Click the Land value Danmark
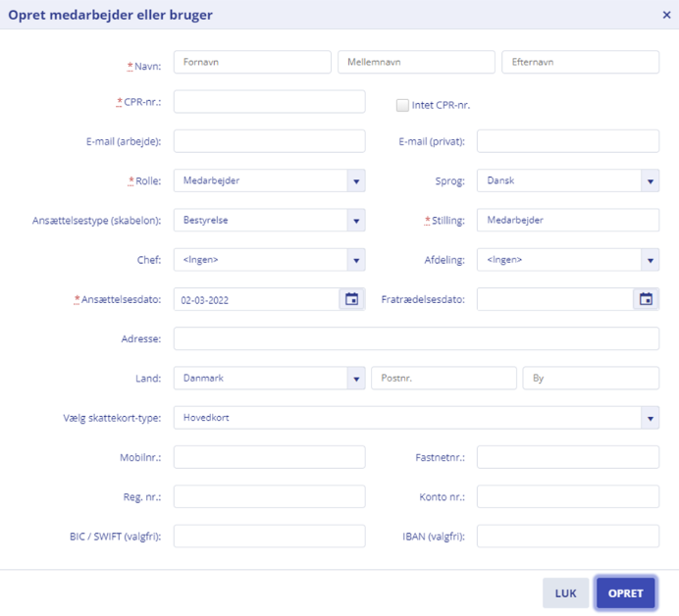 [203, 378]
